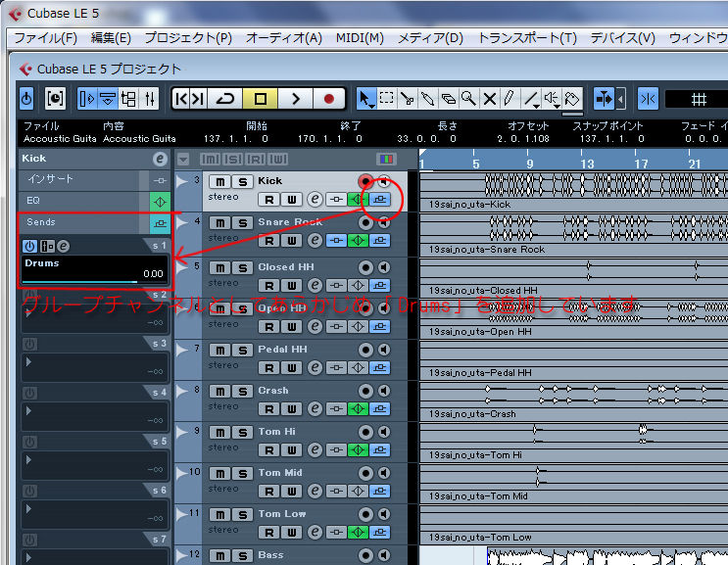Start recording with the Record button
Viewport: 728px width, 565px height.
[x=329, y=99]
